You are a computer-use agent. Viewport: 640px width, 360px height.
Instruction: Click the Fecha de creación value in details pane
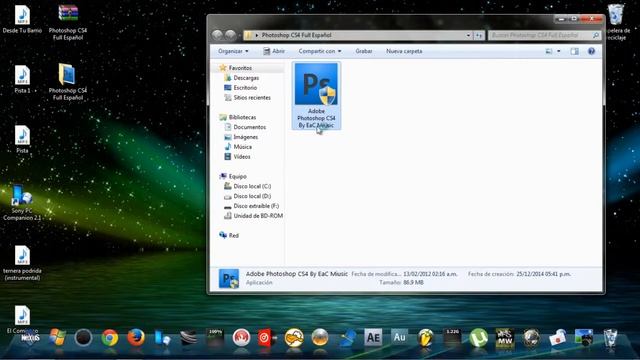(544, 274)
